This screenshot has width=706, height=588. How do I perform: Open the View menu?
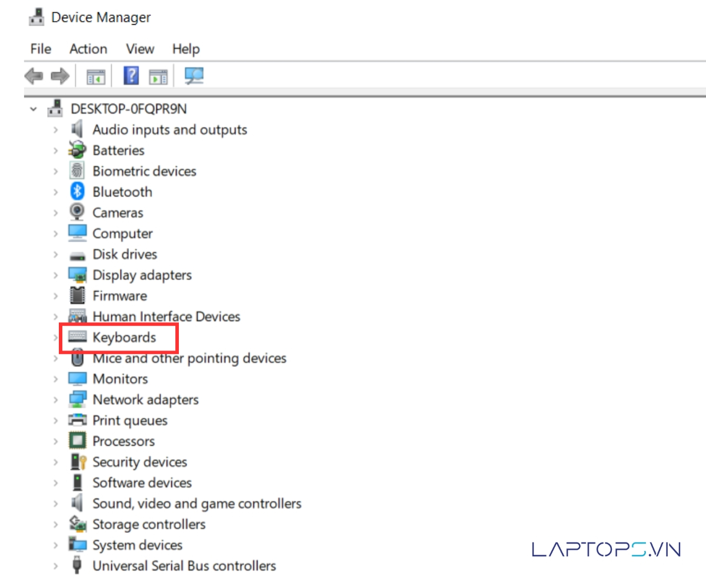(140, 49)
